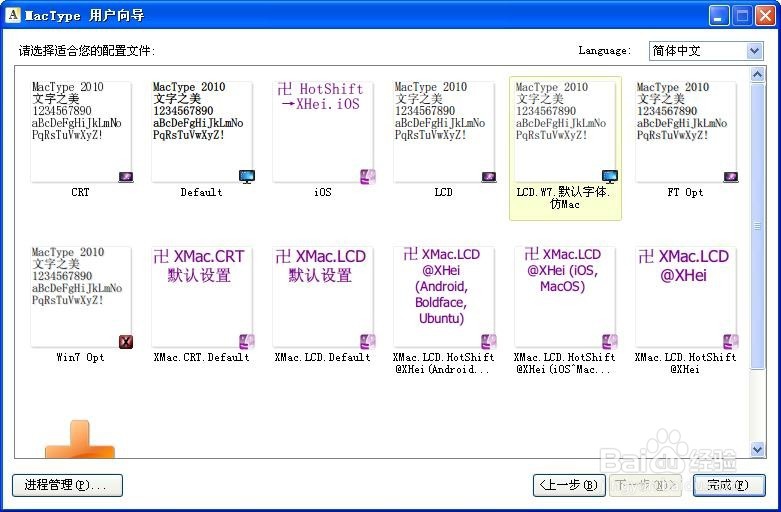Image resolution: width=781 pixels, height=512 pixels.
Task: Click the Win7 Opt label text
Action: [x=80, y=357]
